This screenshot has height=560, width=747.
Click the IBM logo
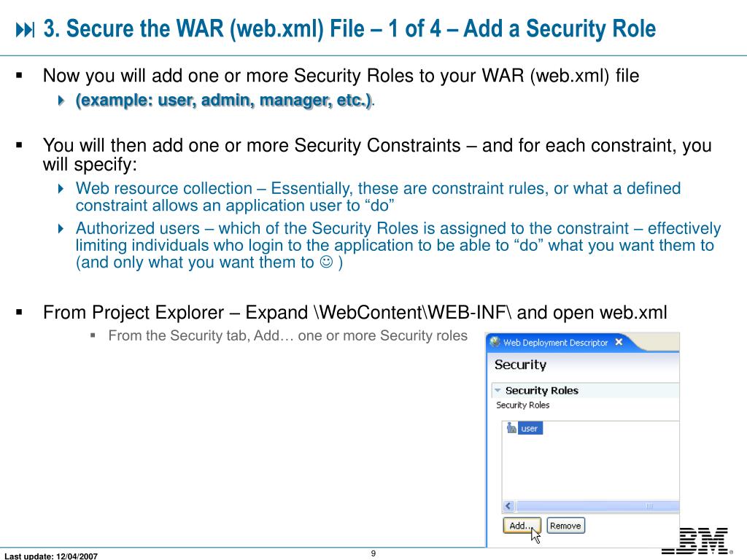[696, 540]
